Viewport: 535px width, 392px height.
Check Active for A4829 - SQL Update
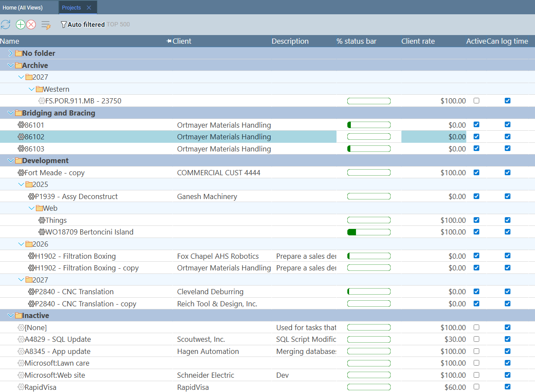(476, 339)
